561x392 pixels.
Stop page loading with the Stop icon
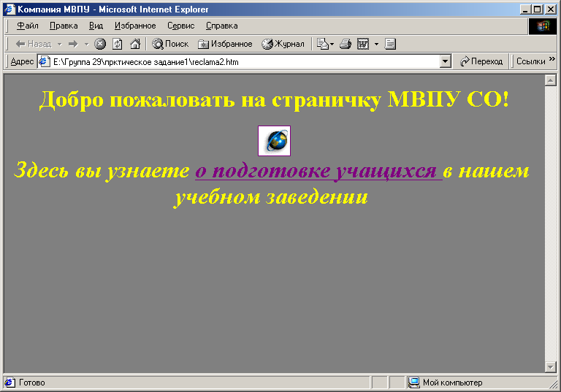[100, 44]
